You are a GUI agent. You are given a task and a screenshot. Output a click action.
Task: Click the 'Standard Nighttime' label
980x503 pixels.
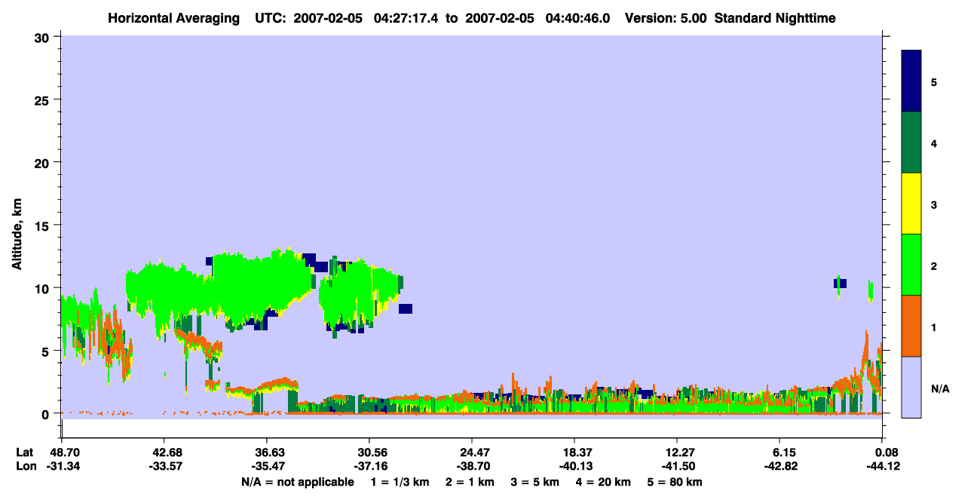[775, 17]
